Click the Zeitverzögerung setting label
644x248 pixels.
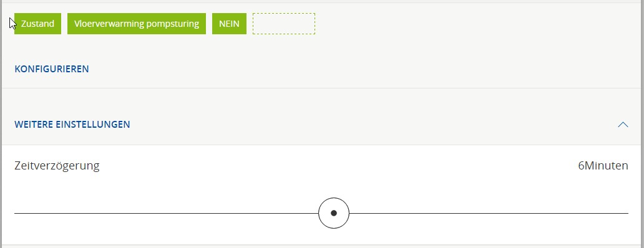point(57,166)
